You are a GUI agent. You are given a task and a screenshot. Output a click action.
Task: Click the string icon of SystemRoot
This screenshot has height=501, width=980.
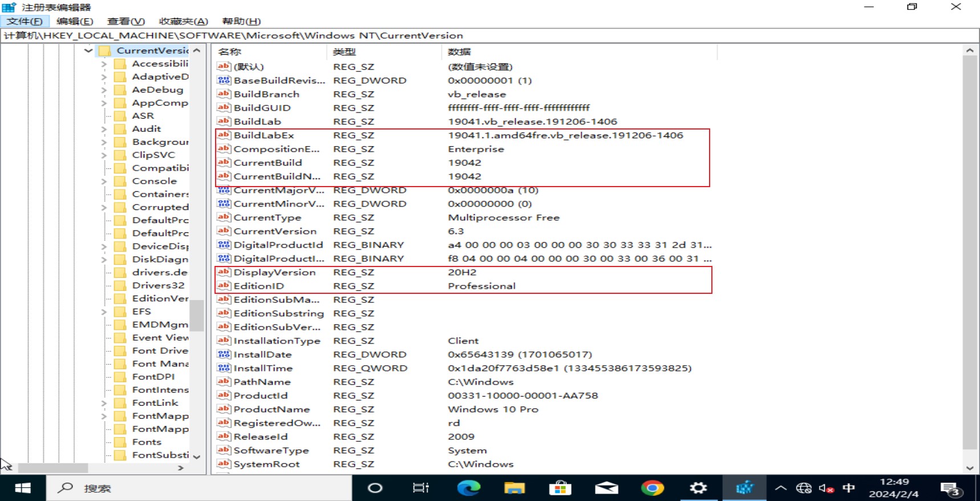pyautogui.click(x=224, y=463)
